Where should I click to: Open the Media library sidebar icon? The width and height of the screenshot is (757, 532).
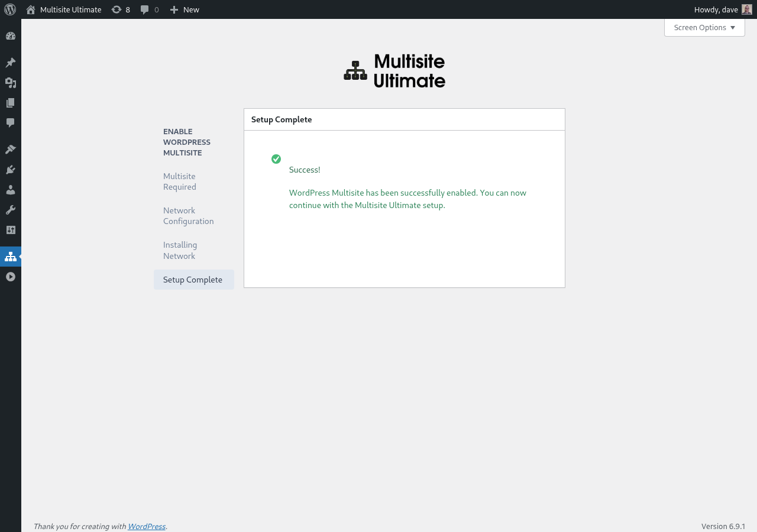pyautogui.click(x=11, y=83)
